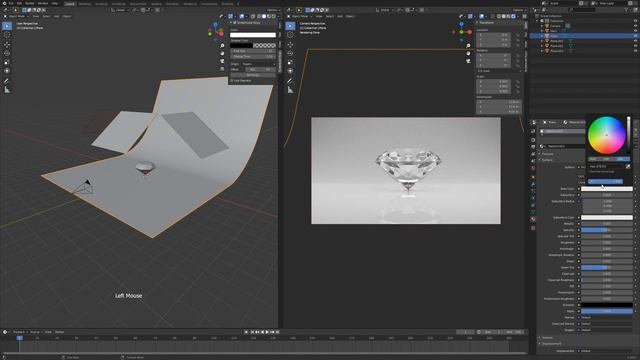Viewport: 640px width, 360px height.
Task: Select the Move tool in left viewport
Action: tap(7, 44)
